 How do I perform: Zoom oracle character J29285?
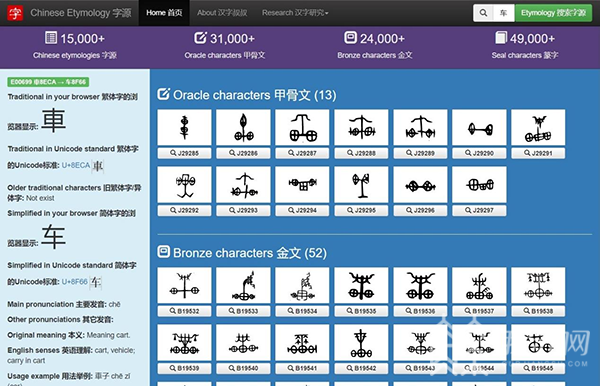click(x=184, y=153)
